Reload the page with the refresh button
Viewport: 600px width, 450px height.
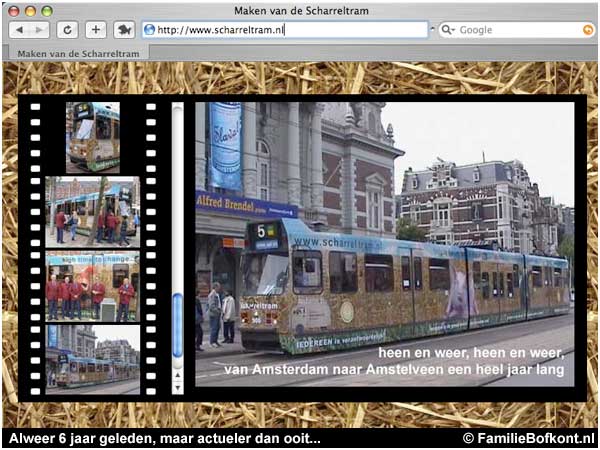tap(68, 30)
